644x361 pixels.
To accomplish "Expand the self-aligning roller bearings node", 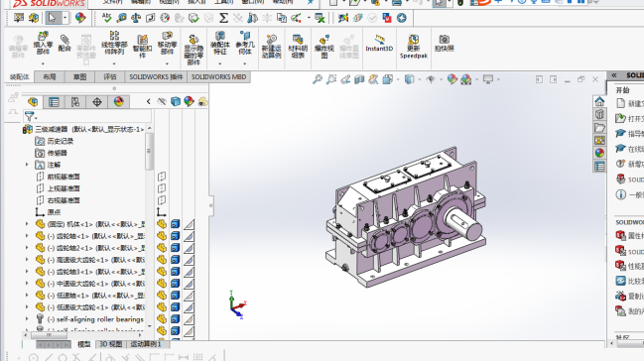I will [27, 318].
